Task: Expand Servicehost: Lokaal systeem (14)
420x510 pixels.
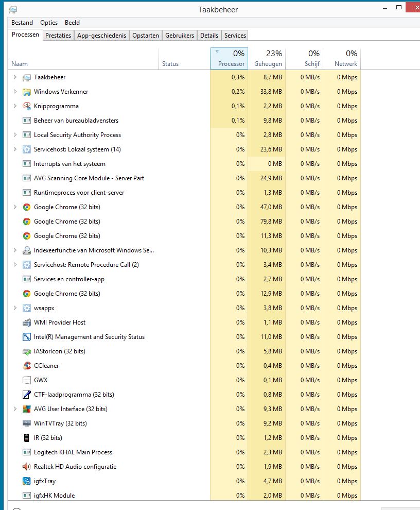Action: pos(15,149)
